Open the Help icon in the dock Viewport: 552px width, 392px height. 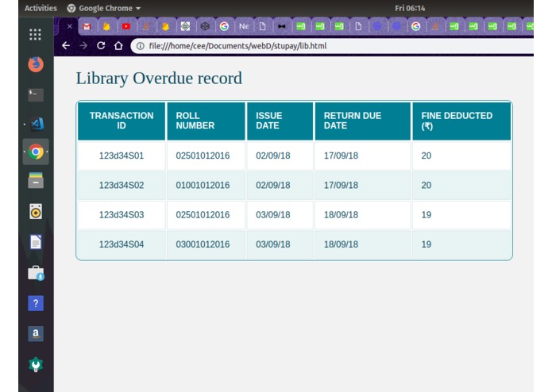click(x=36, y=303)
